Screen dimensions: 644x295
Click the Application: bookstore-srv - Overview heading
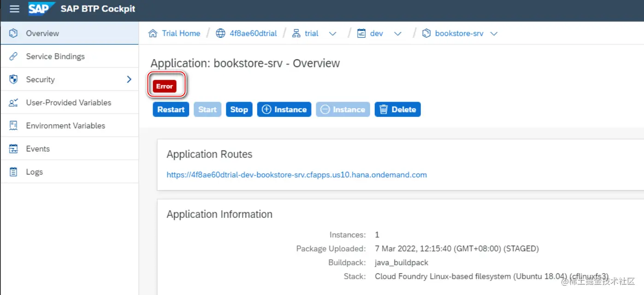pos(245,63)
